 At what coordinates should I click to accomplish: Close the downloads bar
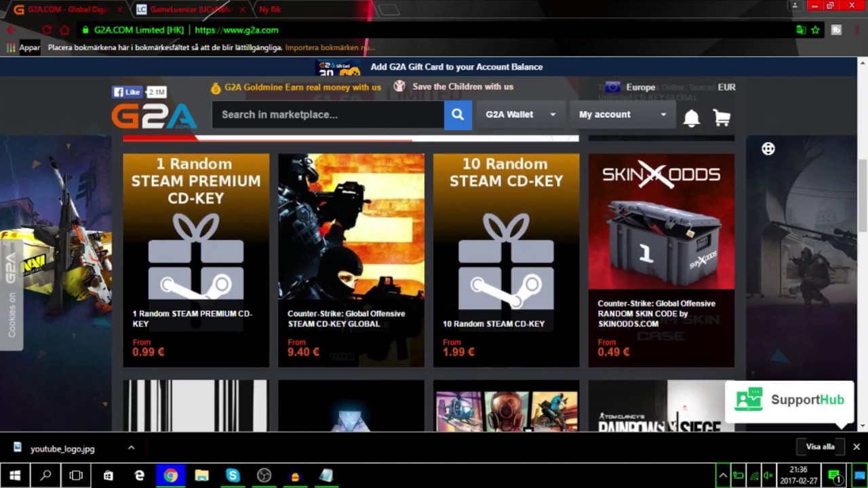856,447
